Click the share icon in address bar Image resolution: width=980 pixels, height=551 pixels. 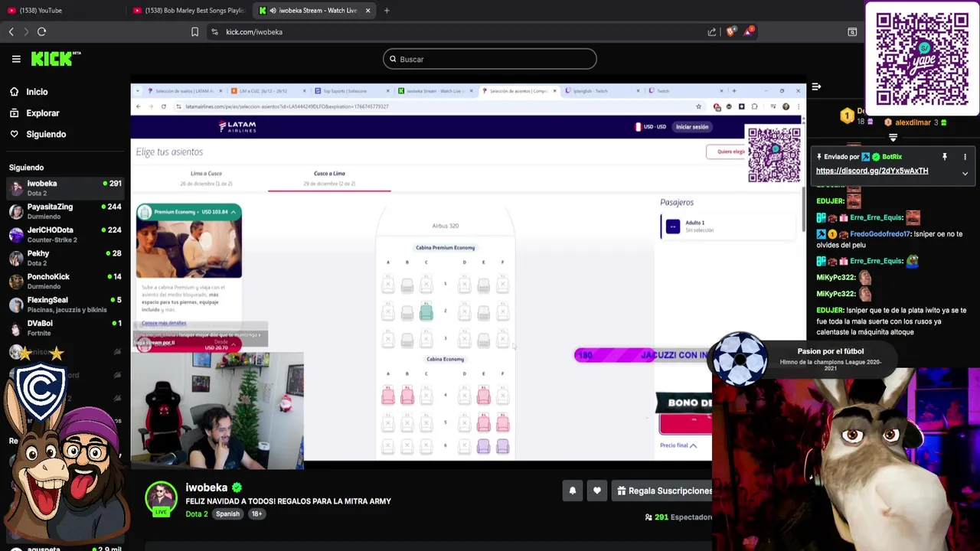click(712, 31)
